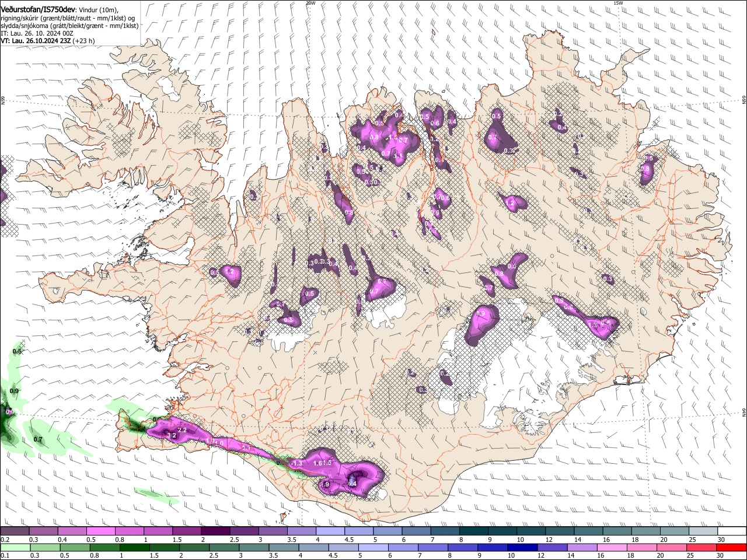Click the '2.9' precipitation value on the map

[326, 485]
